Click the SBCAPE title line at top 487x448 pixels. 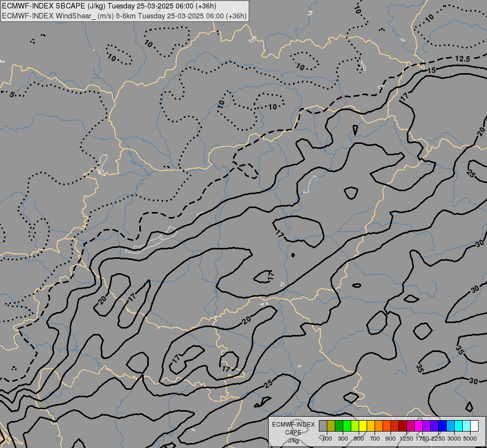click(x=109, y=6)
